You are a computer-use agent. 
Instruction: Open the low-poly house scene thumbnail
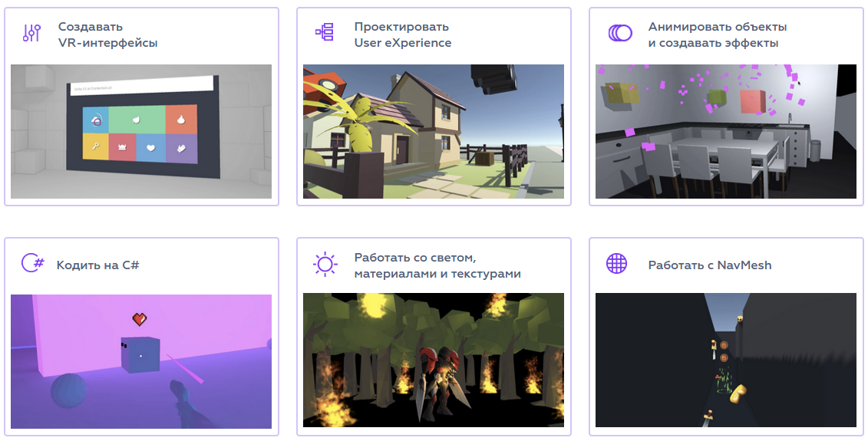[x=434, y=132]
